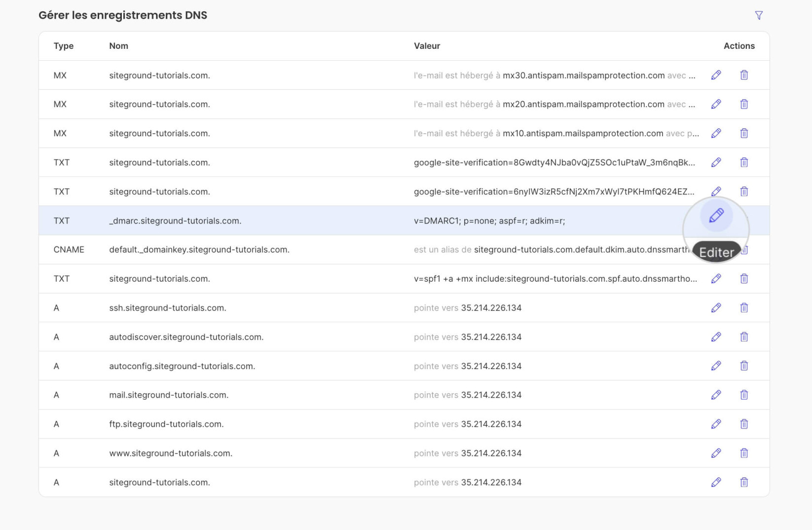The image size is (812, 530).
Task: Click the TXT type cell of the _dmarc row
Action: tap(62, 221)
